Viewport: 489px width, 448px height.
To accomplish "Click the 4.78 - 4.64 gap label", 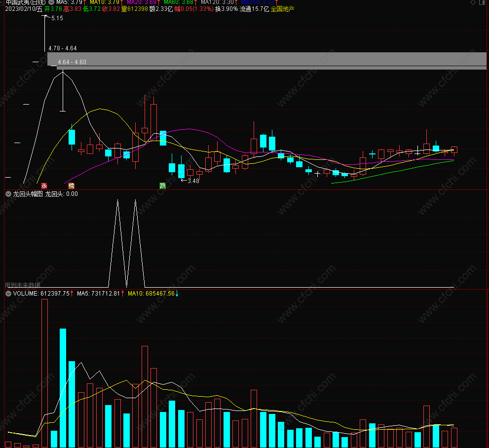I will (x=63, y=48).
